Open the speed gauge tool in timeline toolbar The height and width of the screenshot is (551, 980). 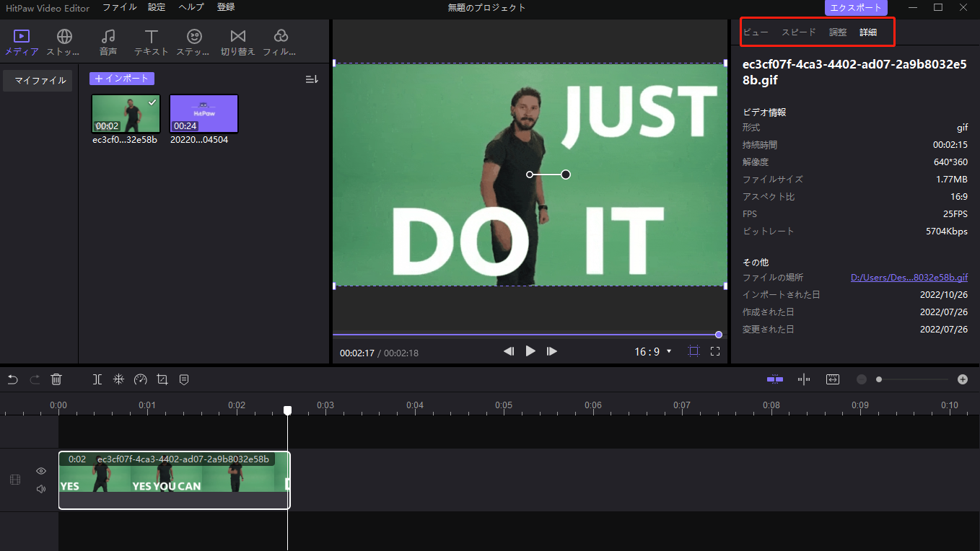coord(141,379)
